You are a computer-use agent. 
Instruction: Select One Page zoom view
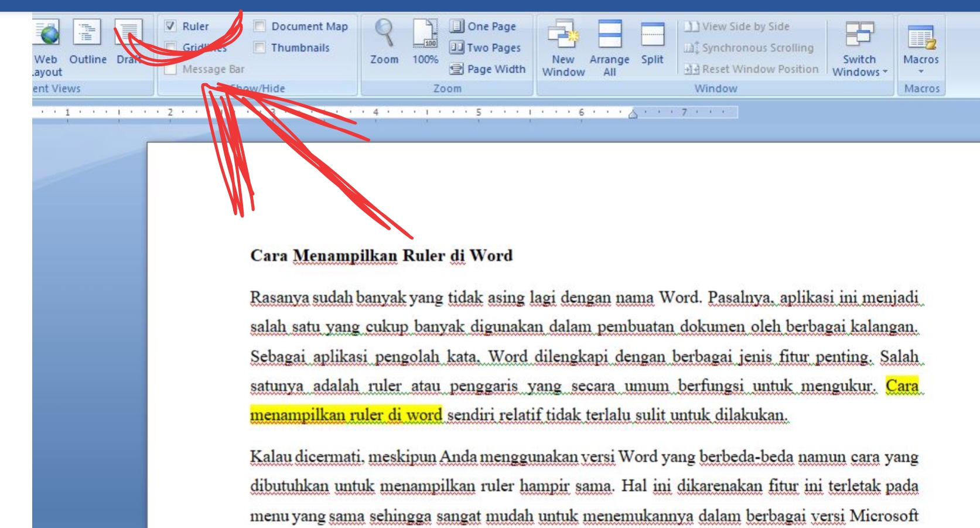tap(483, 26)
